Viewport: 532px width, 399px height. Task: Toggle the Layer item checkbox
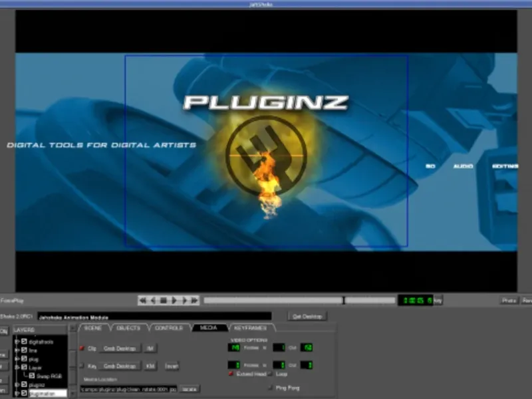[24, 367]
